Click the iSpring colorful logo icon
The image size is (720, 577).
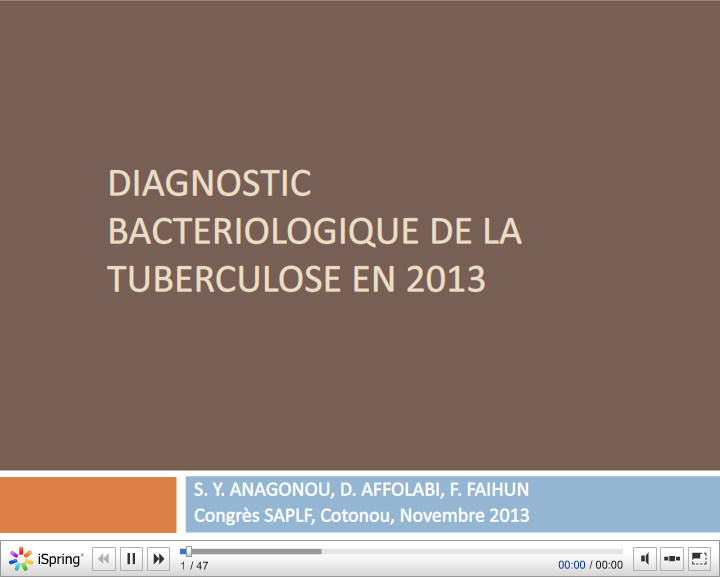point(21,559)
